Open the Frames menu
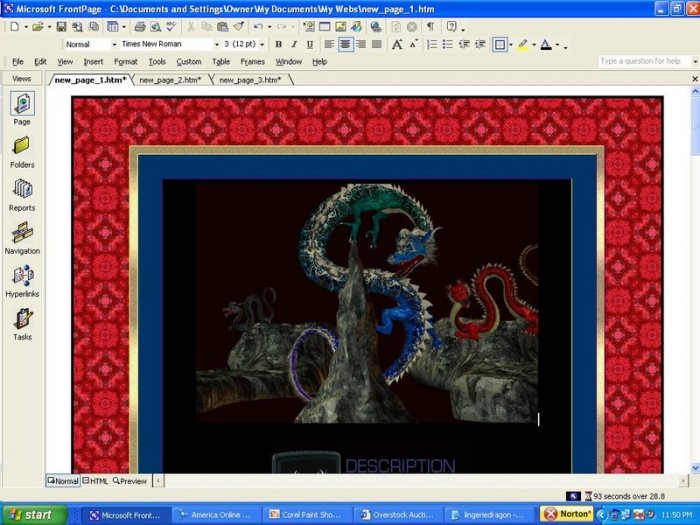 click(x=253, y=62)
